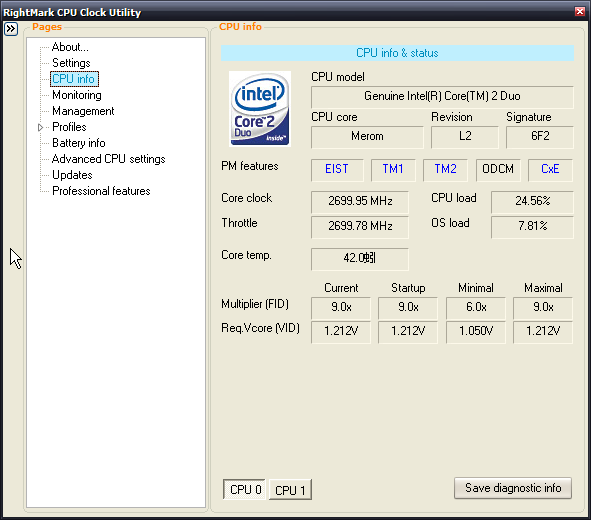
Task: Switch to the CPU 0 tab
Action: (x=244, y=489)
